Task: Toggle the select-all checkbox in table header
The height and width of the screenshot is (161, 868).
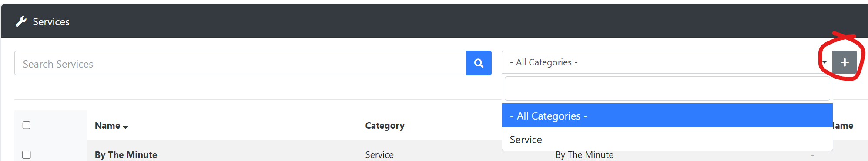Action: pos(27,125)
